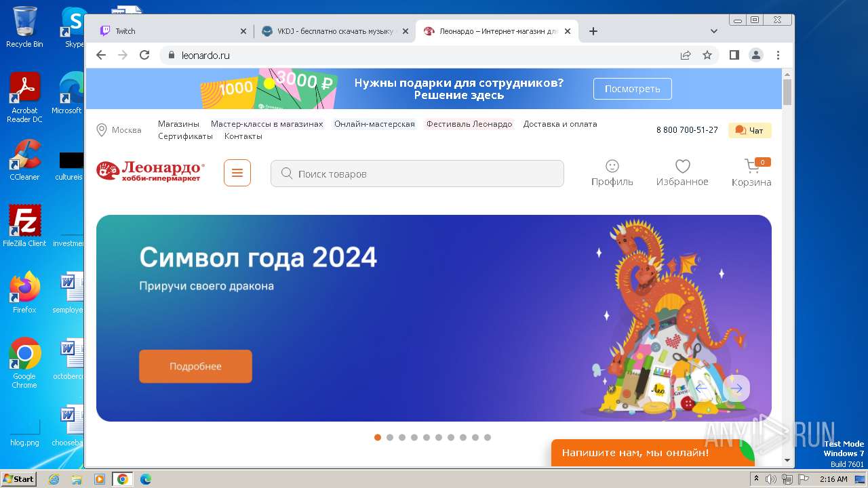Image resolution: width=868 pixels, height=488 pixels.
Task: Click the Leonardo store logo
Action: (151, 171)
